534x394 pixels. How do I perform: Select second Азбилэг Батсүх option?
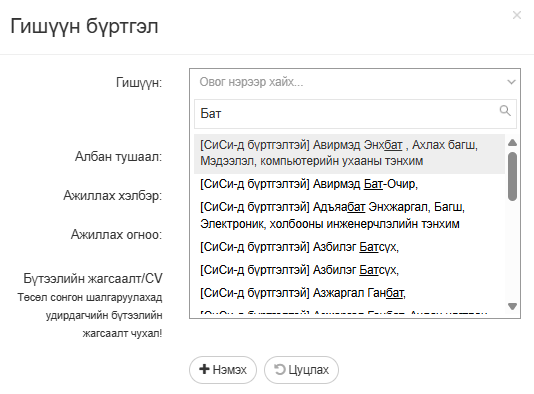pos(349,270)
